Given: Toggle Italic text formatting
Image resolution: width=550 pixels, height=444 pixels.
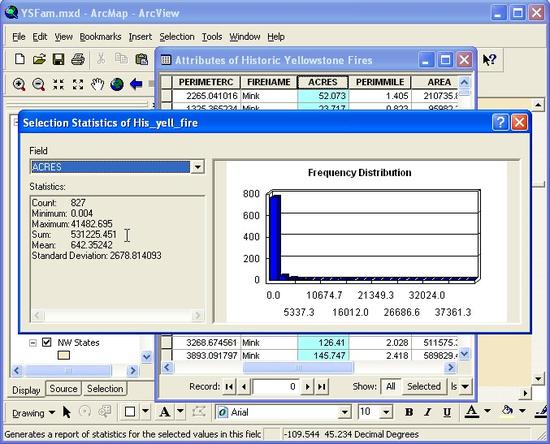Looking at the screenshot, I should point(428,412).
